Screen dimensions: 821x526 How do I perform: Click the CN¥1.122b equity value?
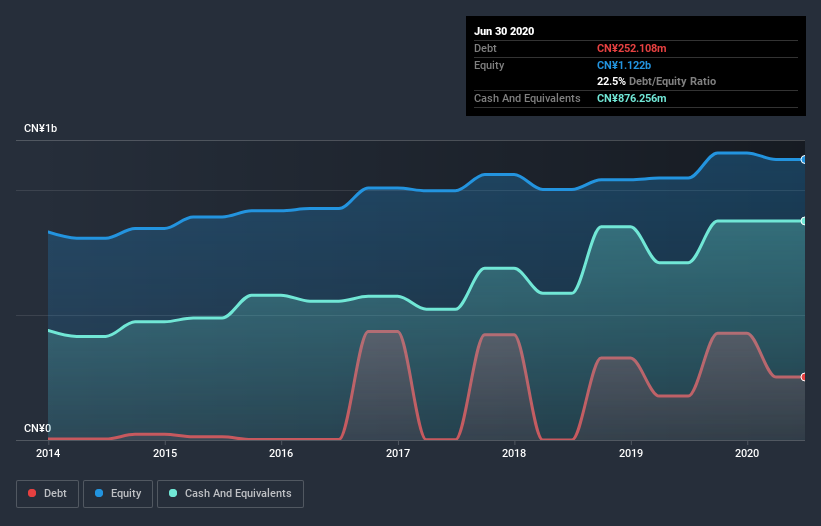(624, 65)
